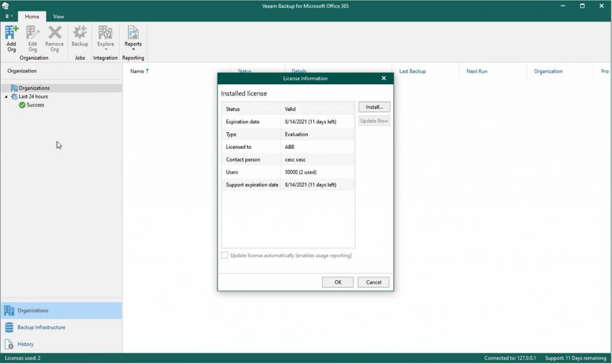612x364 pixels.
Task: Click the Update Now button
Action: (x=374, y=121)
